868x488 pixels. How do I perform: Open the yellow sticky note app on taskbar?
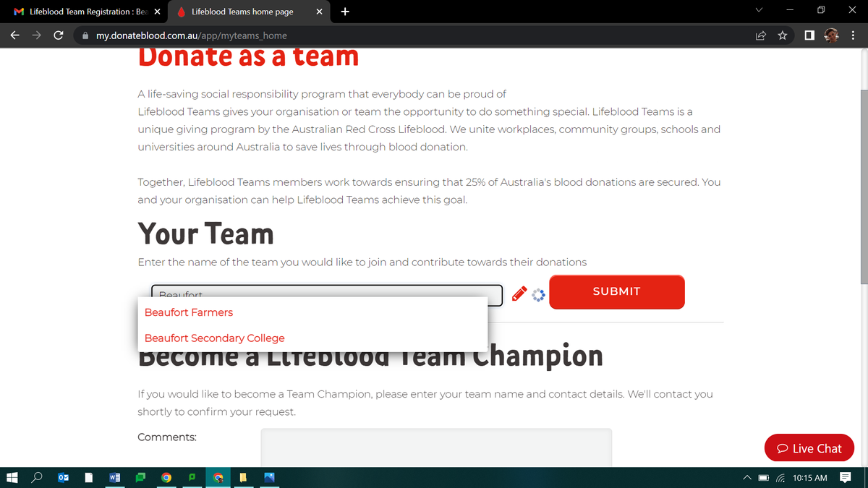click(x=244, y=477)
